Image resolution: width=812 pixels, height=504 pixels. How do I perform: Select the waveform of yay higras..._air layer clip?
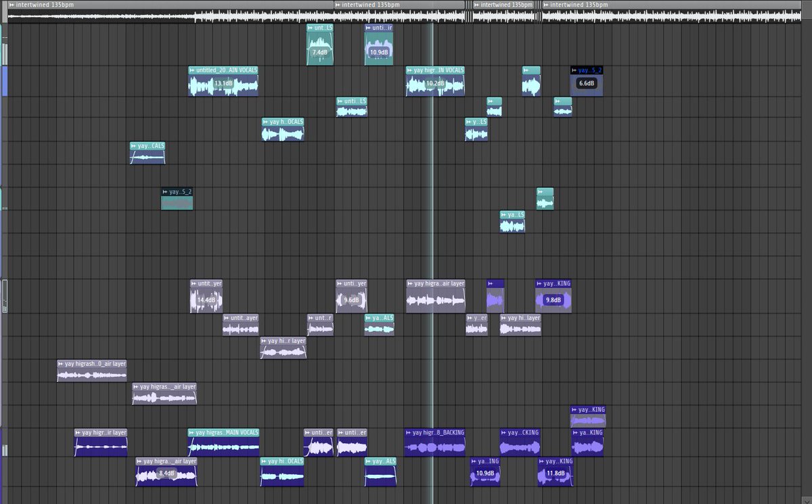click(164, 398)
